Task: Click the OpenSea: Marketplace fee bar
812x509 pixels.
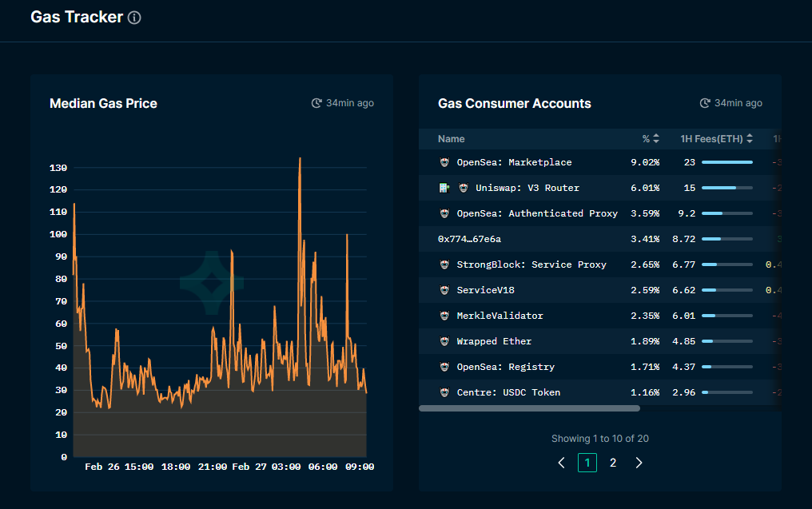Action: tap(727, 162)
